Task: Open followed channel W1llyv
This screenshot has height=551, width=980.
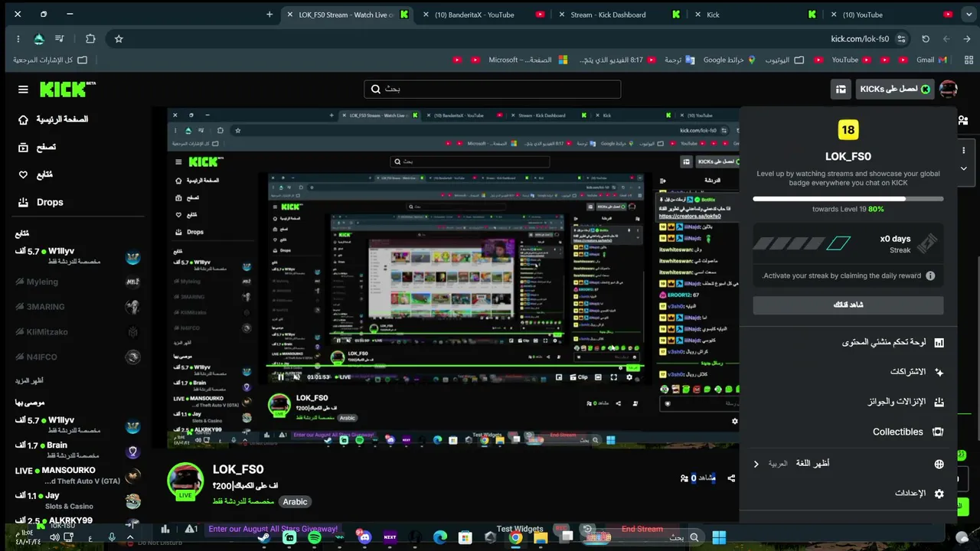Action: coord(78,256)
